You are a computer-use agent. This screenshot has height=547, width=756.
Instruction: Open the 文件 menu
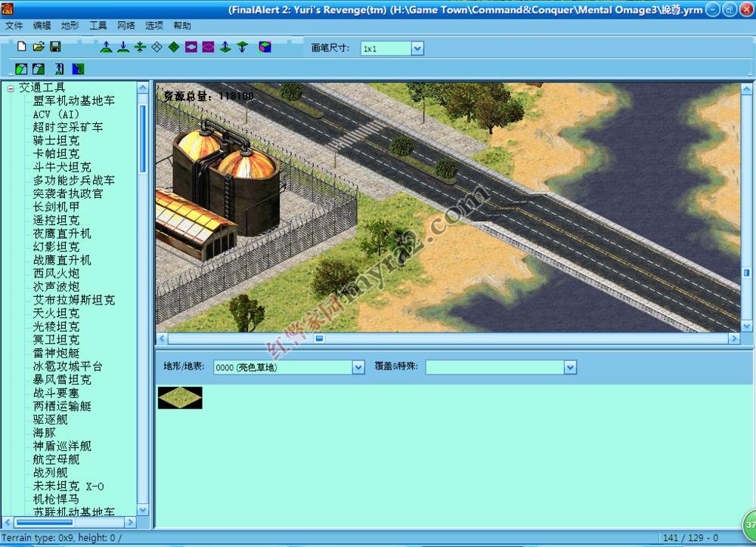(14, 26)
